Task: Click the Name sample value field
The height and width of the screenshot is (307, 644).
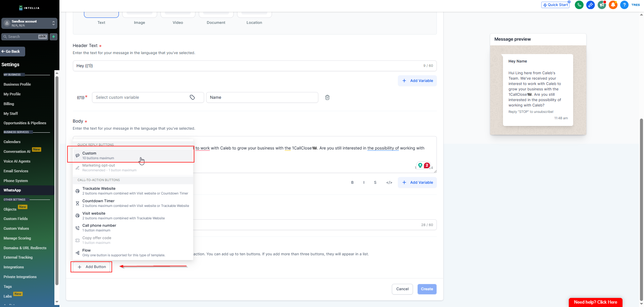Action: pyautogui.click(x=262, y=97)
